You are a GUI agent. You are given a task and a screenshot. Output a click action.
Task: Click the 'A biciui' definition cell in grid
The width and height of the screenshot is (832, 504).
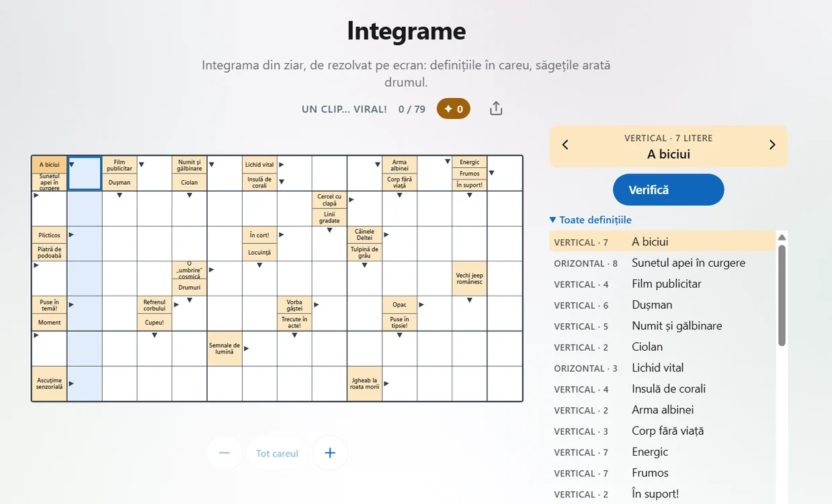click(49, 165)
